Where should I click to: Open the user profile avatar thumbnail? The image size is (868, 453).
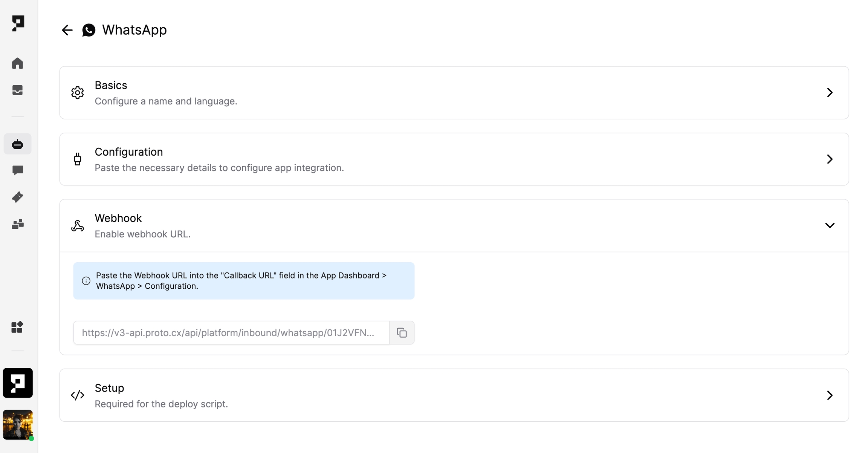[18, 425]
